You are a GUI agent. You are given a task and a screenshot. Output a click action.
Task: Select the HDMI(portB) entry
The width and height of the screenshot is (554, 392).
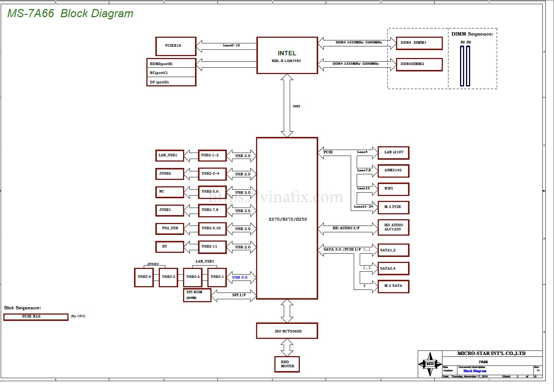tap(171, 63)
